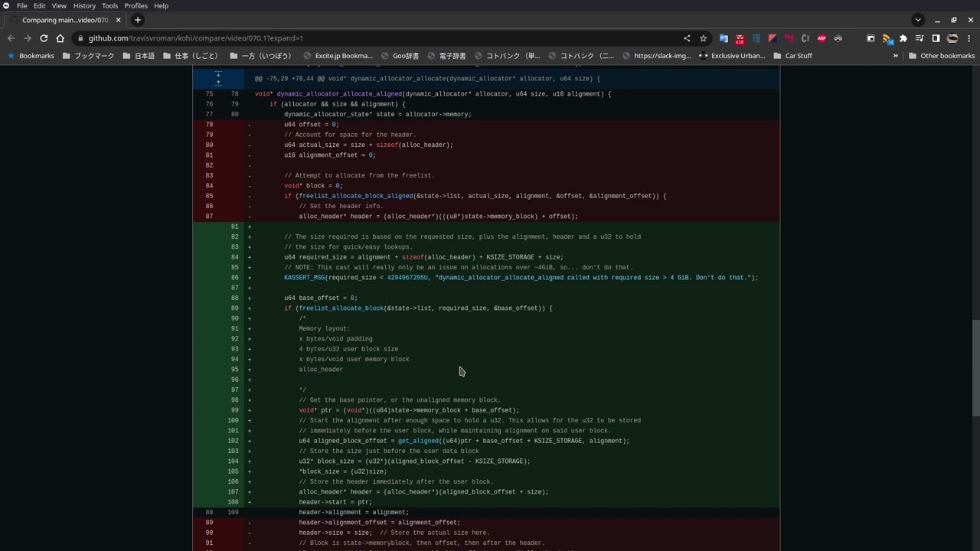The image size is (980, 551).
Task: Open the 一方（いっぽう） bookmarks folder
Action: coord(260,56)
